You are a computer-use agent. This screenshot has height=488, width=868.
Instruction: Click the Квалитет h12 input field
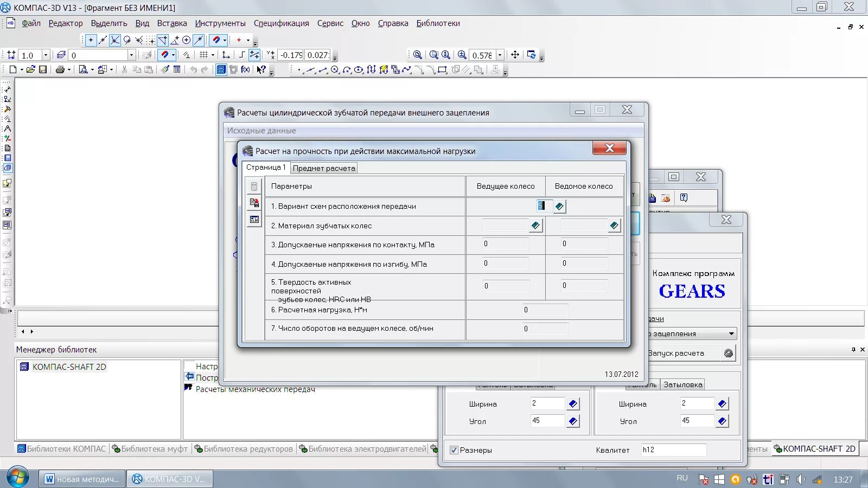click(673, 450)
